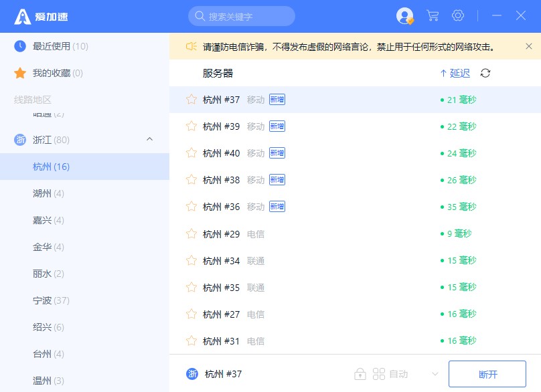The width and height of the screenshot is (541, 392).
Task: Select 宁波 (37) city
Action: tap(84, 300)
